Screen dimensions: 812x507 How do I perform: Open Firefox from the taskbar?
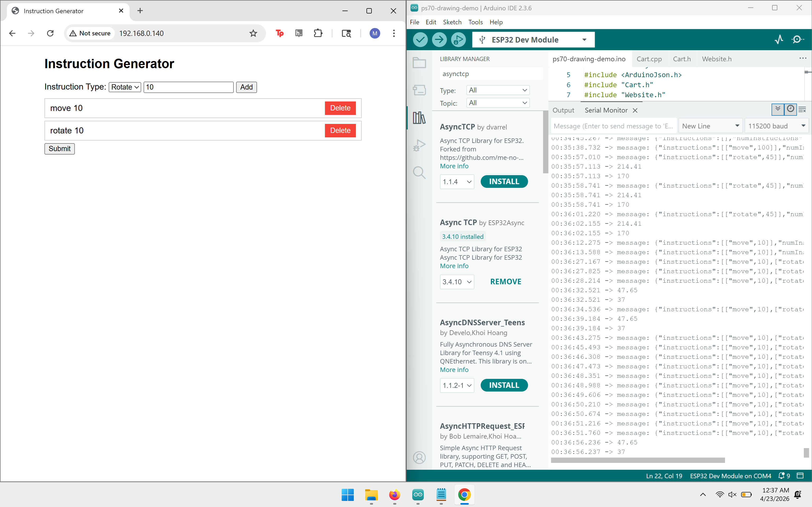[x=394, y=495]
